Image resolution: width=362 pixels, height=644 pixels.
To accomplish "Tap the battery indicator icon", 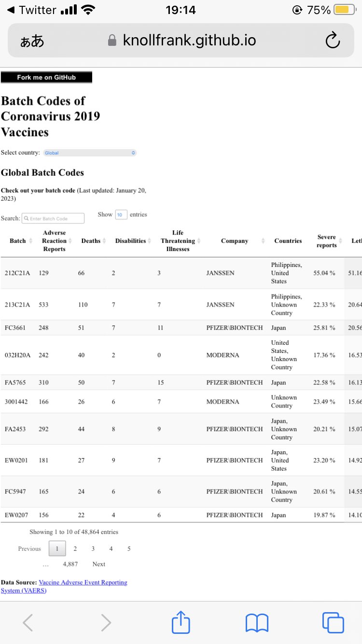I will pos(345,10).
